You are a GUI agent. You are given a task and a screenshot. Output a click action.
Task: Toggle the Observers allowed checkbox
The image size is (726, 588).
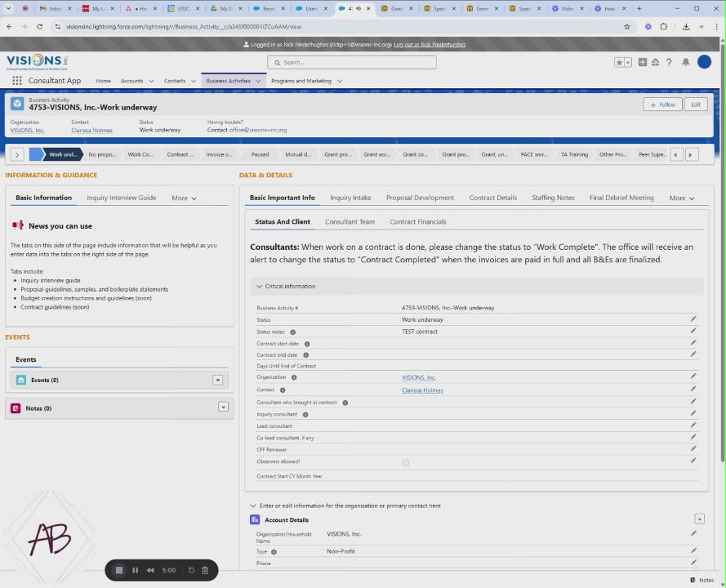406,462
